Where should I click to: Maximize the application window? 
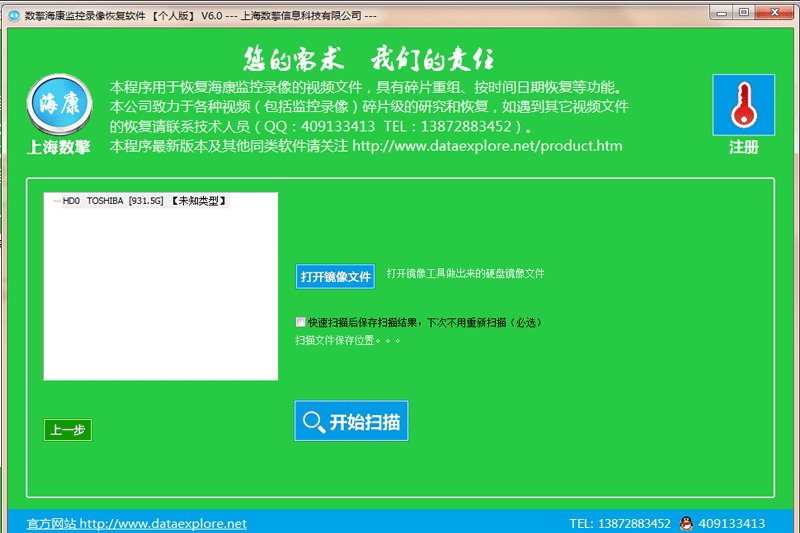744,13
